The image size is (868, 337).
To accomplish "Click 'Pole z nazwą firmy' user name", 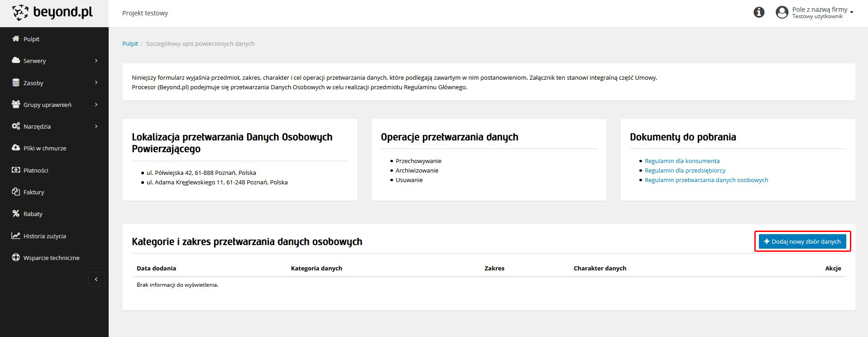I will pos(820,9).
